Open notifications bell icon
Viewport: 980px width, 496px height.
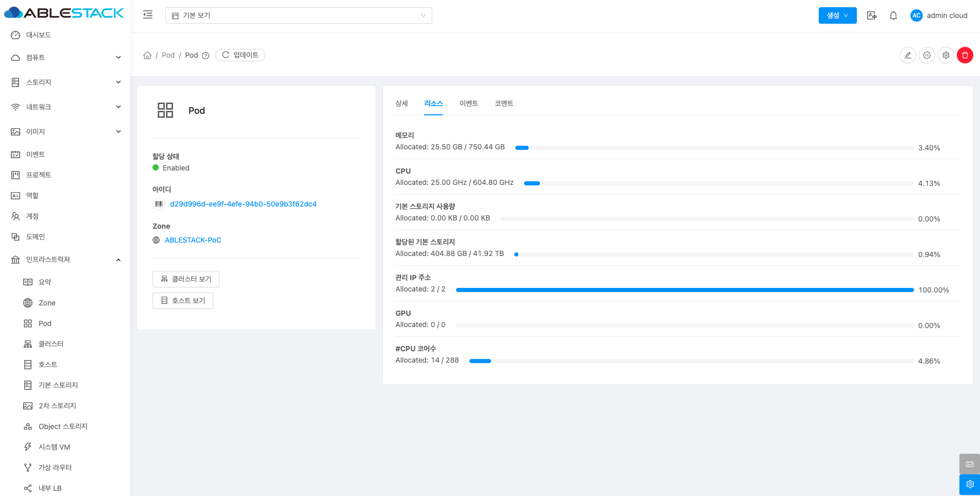893,15
